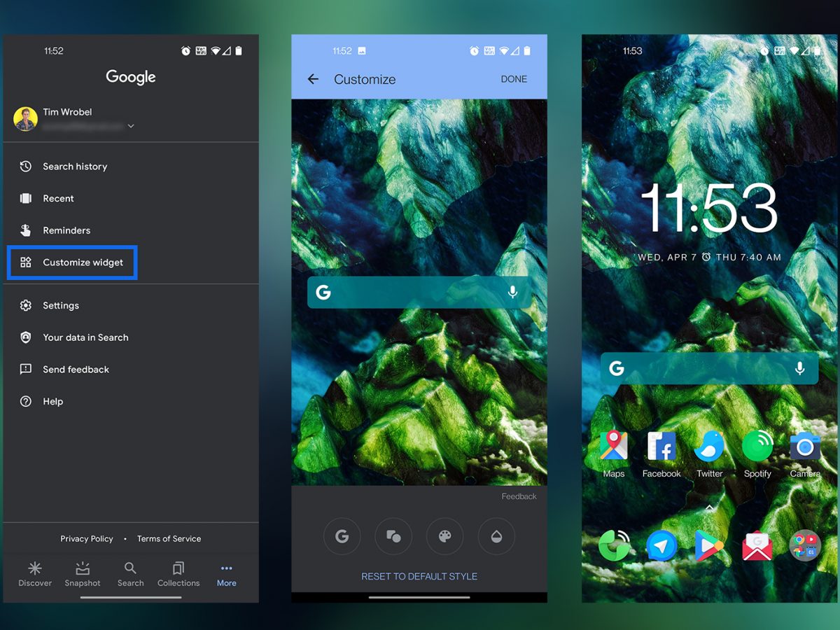Choose the Google logo style option
Screen dimensions: 840x630
[342, 537]
